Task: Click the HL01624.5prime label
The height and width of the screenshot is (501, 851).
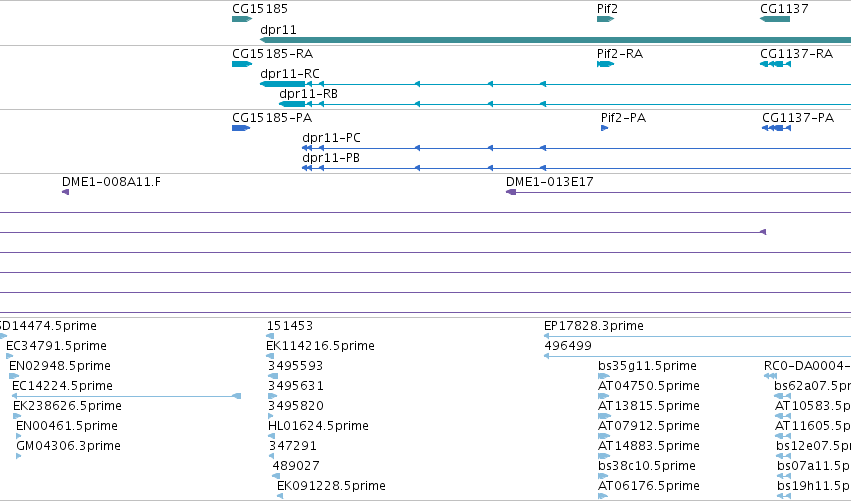Action: coord(318,426)
